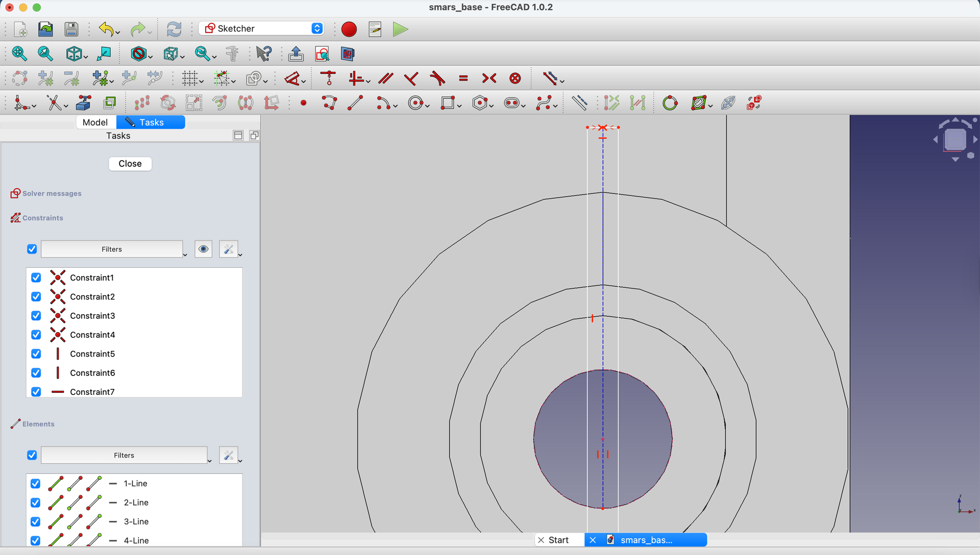Click the refresh/recompute icon
Image resolution: width=980 pixels, height=555 pixels.
click(174, 29)
